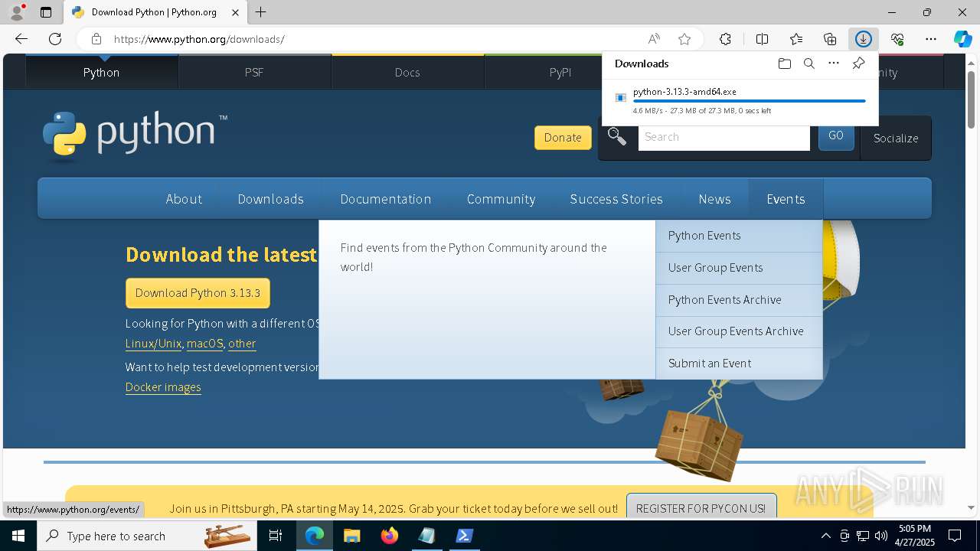980x551 pixels.
Task: Open the Extensions puzzle icon
Action: [725, 39]
